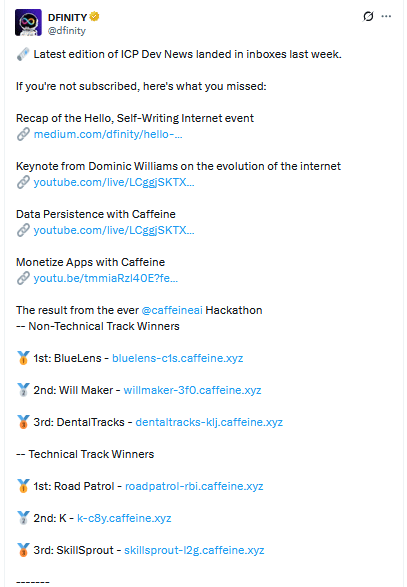Open the youtu.be link for Monetize Apps
The width and height of the screenshot is (407, 587).
106,278
